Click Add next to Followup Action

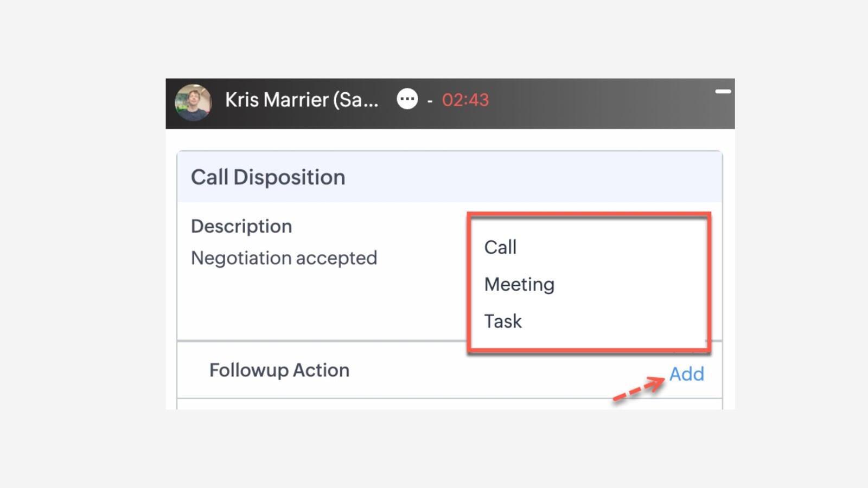[686, 374]
